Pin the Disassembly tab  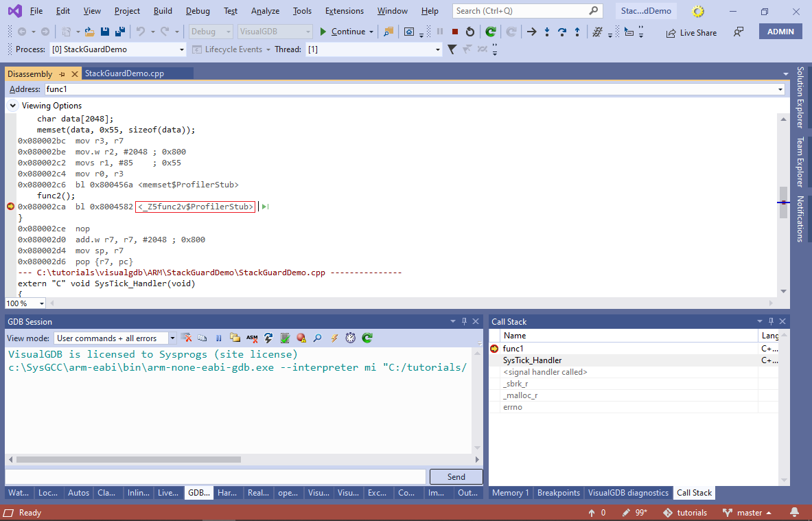pyautogui.click(x=62, y=74)
